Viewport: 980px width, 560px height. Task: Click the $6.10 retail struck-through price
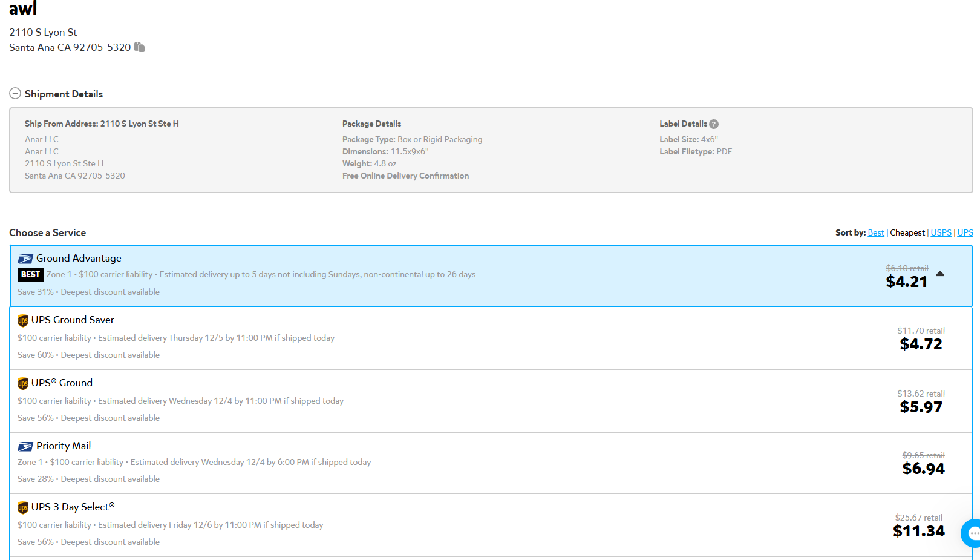tap(907, 268)
